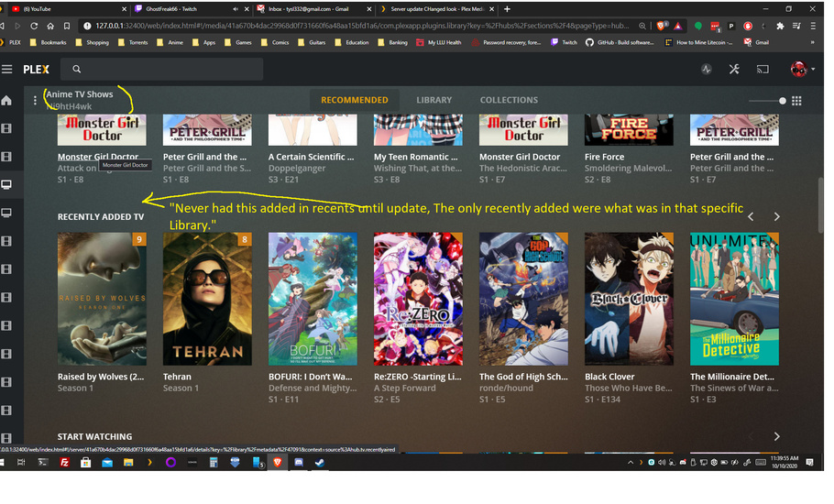Open the Fire Force show title link
The height and width of the screenshot is (504, 834).
(604, 157)
